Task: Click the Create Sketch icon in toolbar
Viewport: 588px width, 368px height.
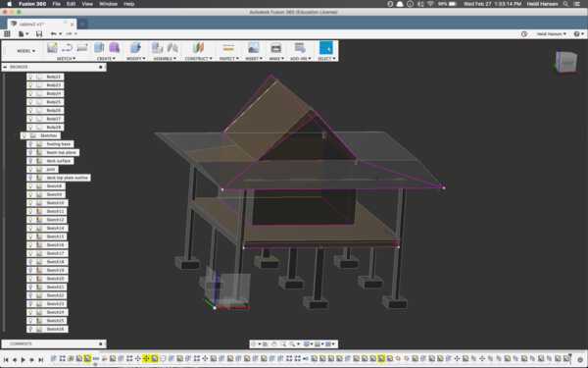Action: tap(53, 48)
